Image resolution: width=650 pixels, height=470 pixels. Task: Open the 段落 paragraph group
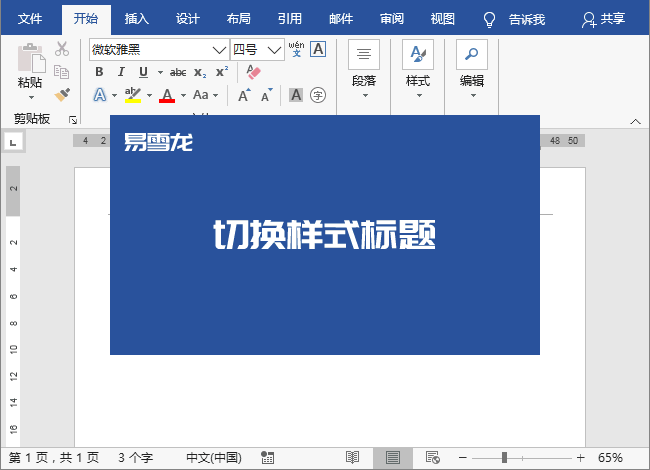coord(364,70)
